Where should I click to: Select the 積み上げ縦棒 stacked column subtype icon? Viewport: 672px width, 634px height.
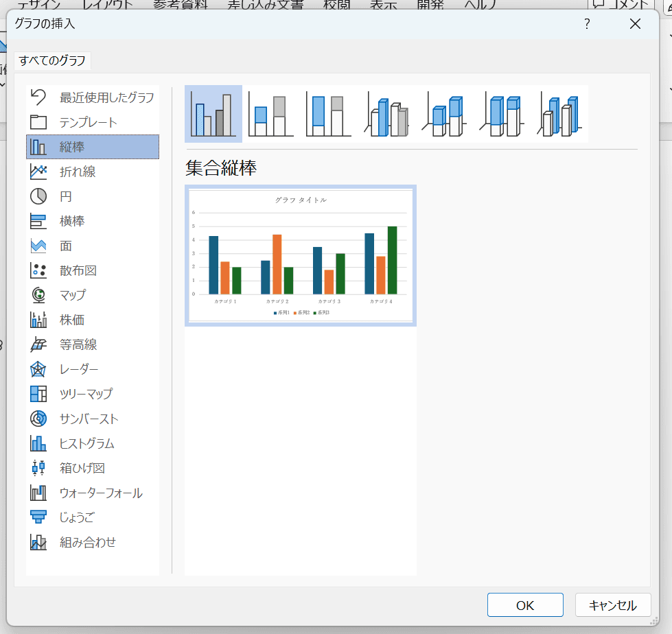pyautogui.click(x=271, y=114)
